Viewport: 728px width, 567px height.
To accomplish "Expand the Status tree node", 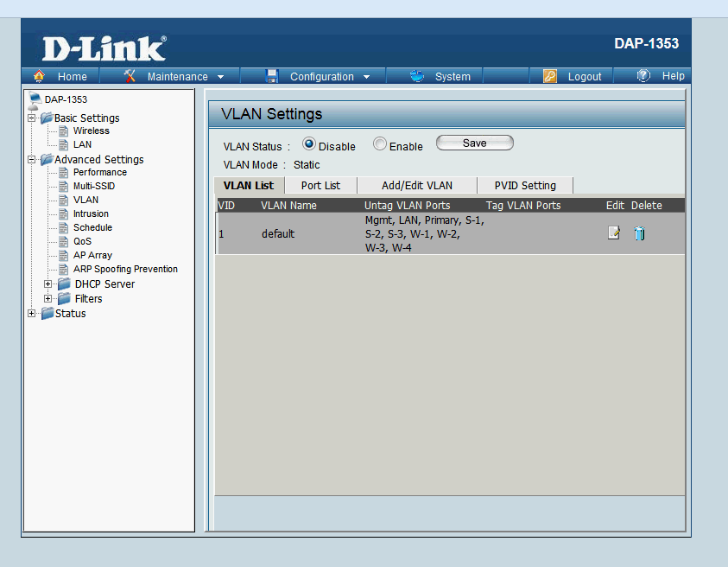I will point(32,313).
